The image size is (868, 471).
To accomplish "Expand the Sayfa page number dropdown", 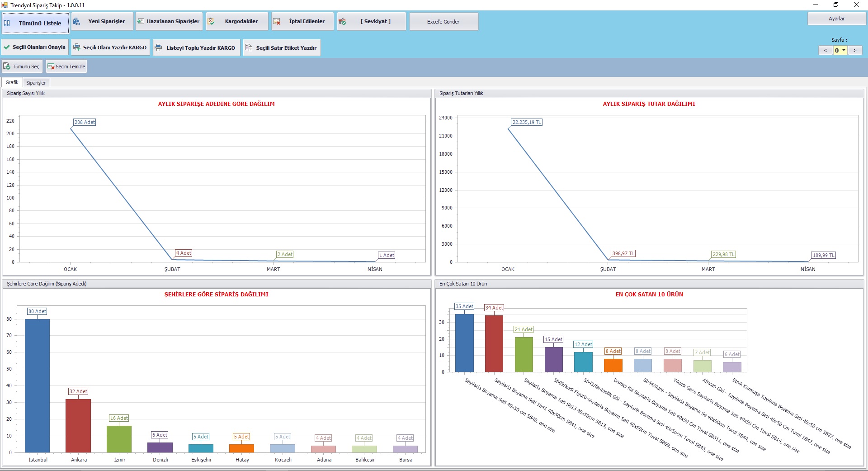I will click(844, 50).
